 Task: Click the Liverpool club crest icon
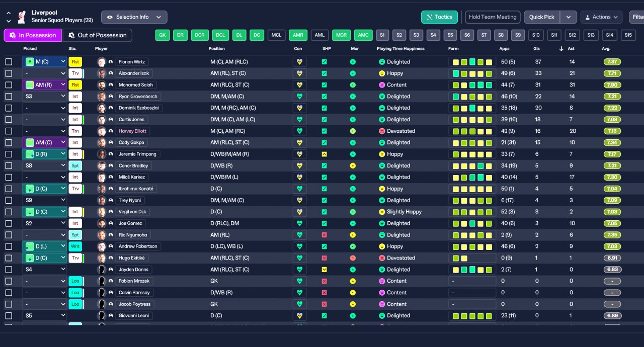pyautogui.click(x=21, y=17)
